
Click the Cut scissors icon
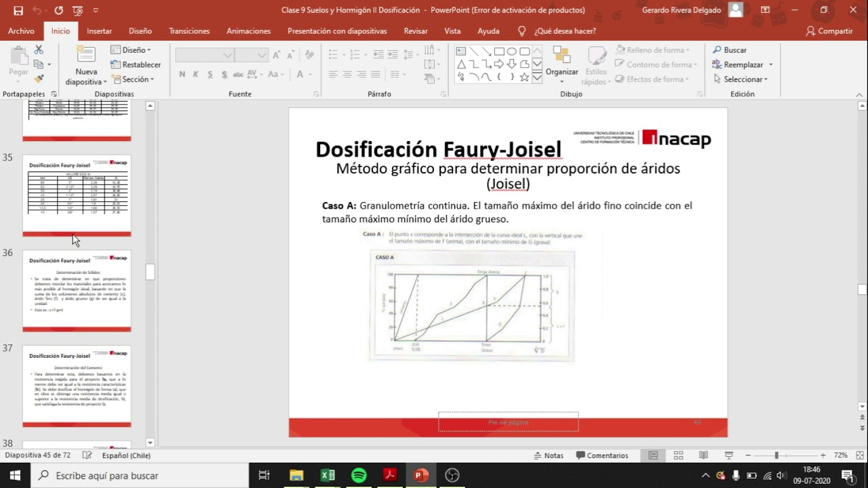[39, 50]
